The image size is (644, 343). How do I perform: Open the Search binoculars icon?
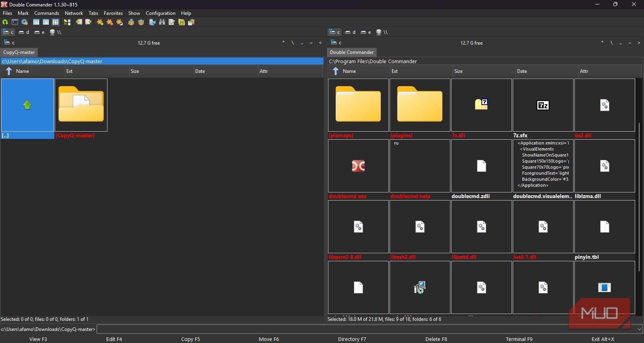pos(162,22)
